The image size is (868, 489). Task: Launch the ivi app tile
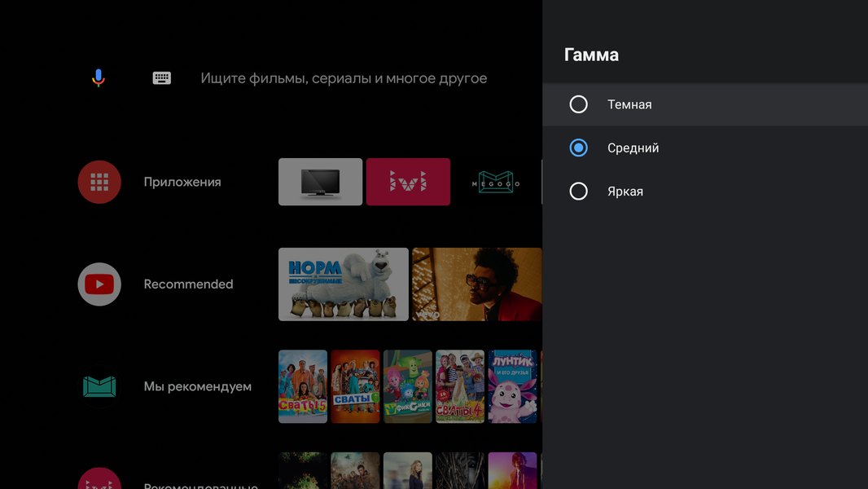408,182
